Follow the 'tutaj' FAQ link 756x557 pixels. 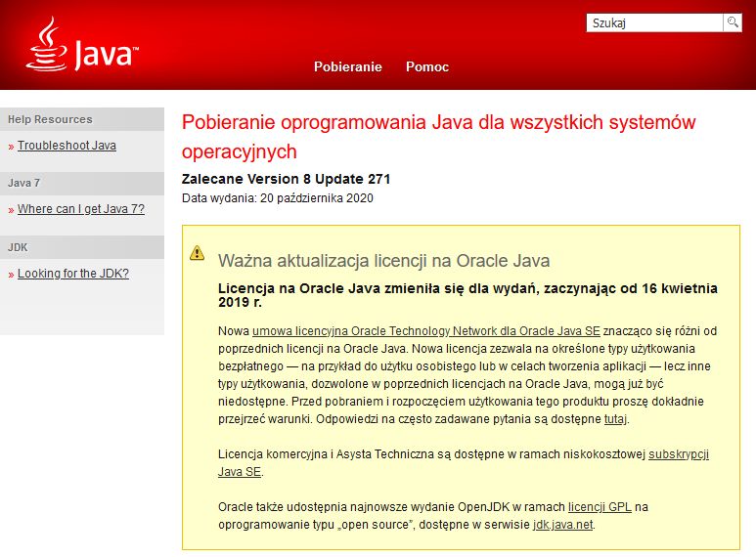tap(616, 418)
